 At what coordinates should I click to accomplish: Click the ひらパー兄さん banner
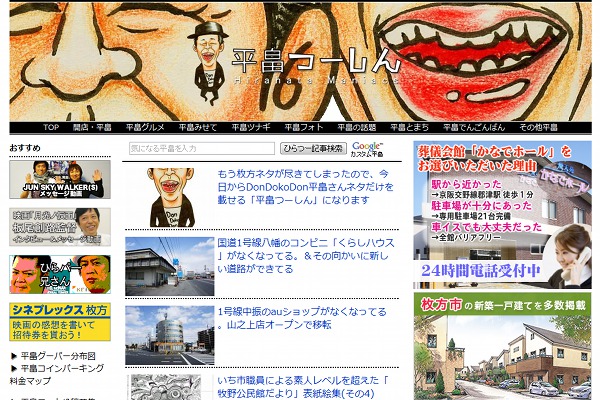(59, 274)
